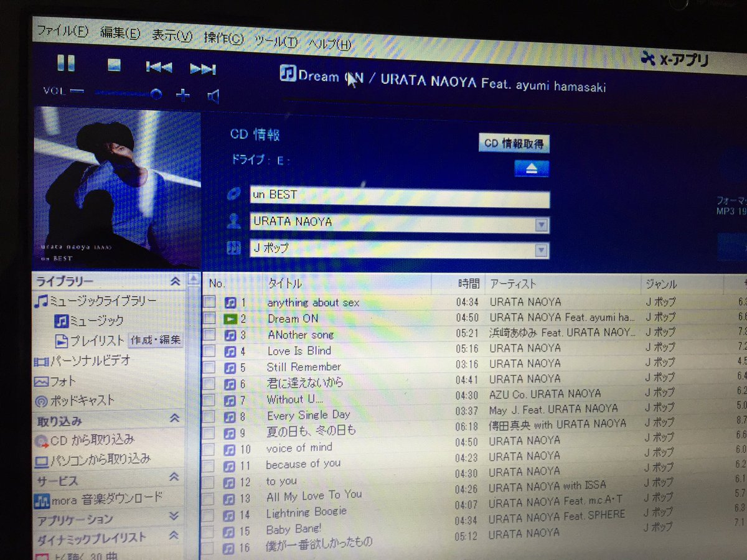Tick checkbox for anything about sex

point(210,302)
